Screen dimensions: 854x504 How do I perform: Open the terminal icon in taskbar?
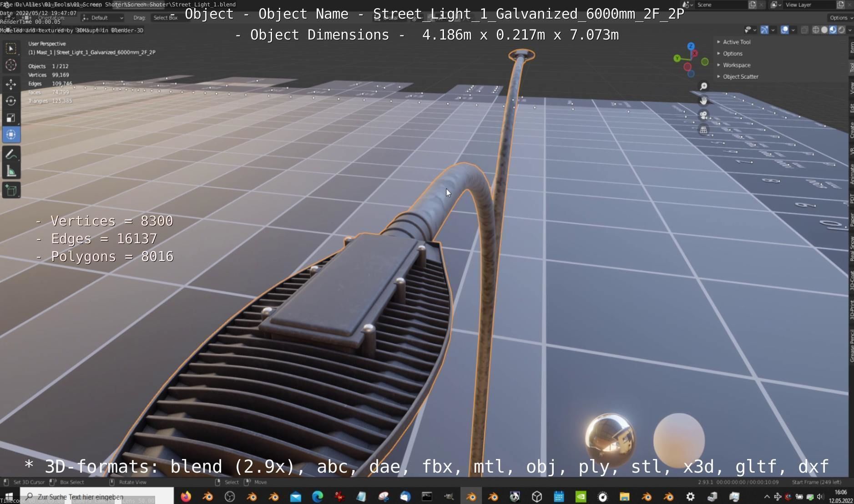pyautogui.click(x=427, y=496)
